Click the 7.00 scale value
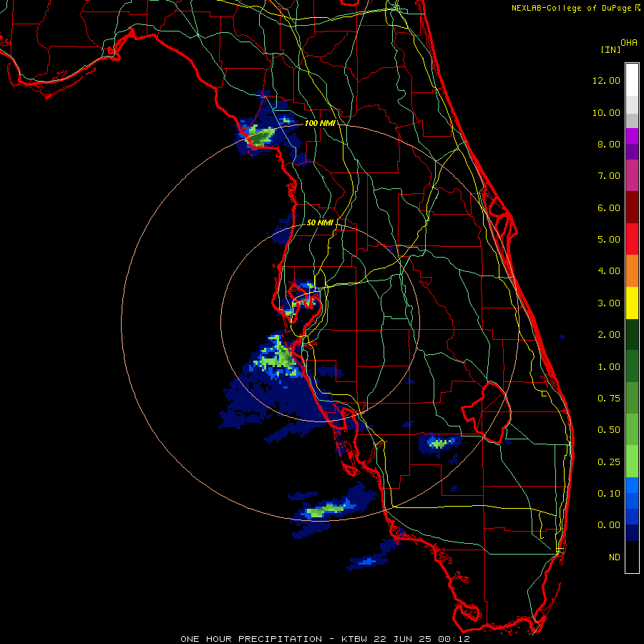 coord(609,176)
